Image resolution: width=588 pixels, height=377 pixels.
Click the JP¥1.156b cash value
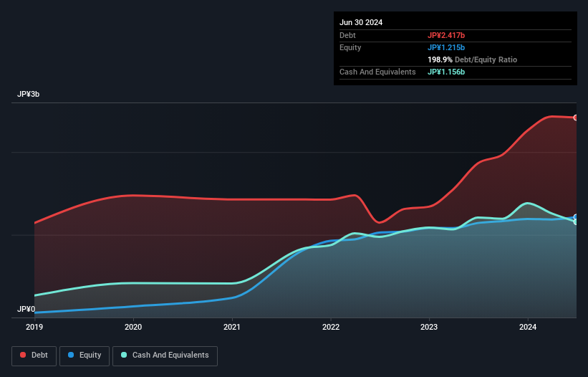click(x=446, y=72)
